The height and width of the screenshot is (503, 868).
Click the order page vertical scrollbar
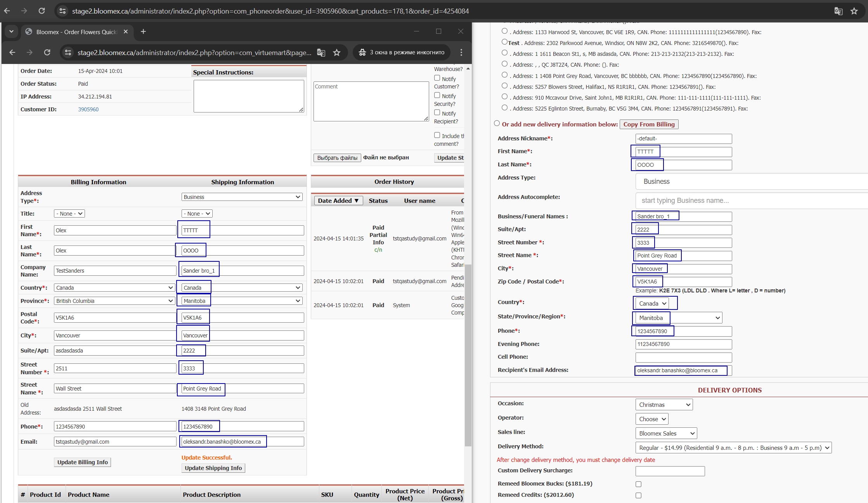click(468, 355)
